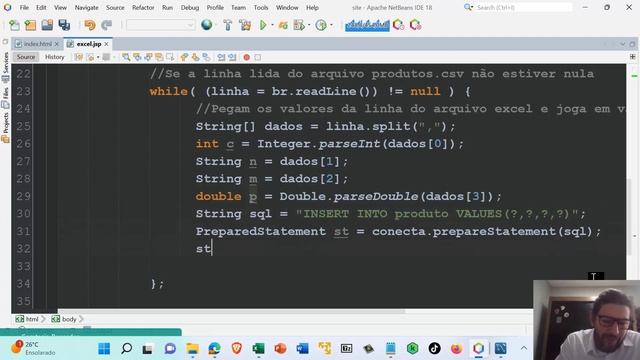Click line 30 containing INSERT INTO produto
This screenshot has height=360, width=640.
click(390, 213)
